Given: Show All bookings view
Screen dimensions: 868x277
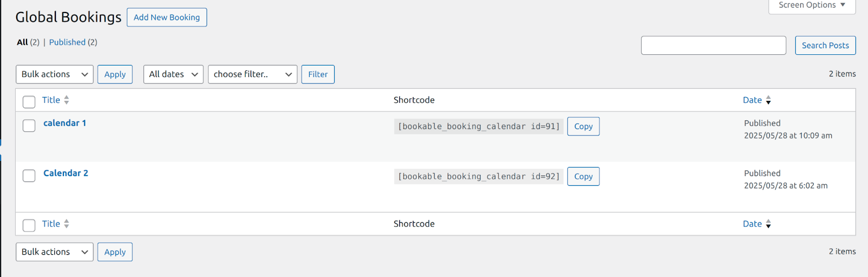Looking at the screenshot, I should tap(22, 42).
